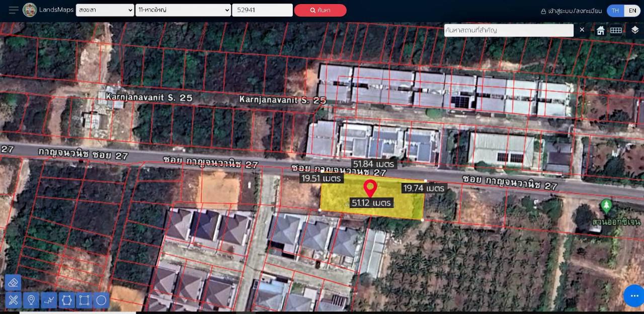Switch language to EN

[632, 11]
